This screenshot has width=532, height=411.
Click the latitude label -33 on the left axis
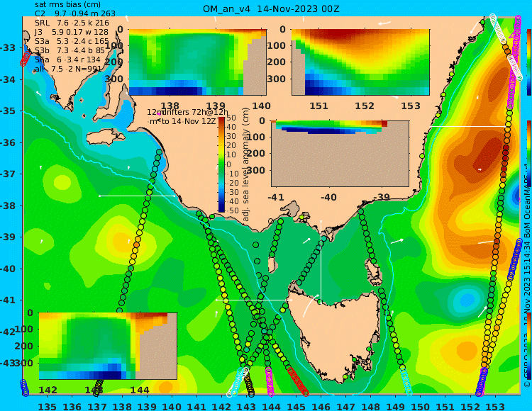click(x=9, y=47)
